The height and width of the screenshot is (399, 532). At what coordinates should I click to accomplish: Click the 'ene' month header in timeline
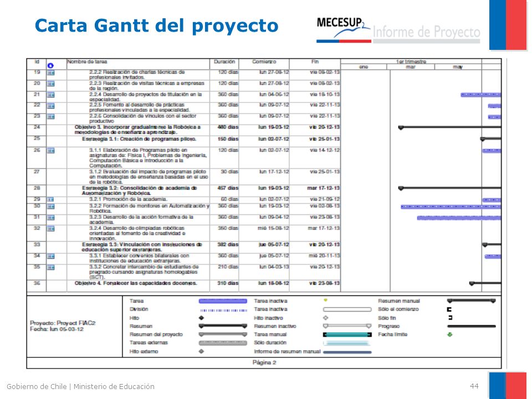[x=364, y=67]
